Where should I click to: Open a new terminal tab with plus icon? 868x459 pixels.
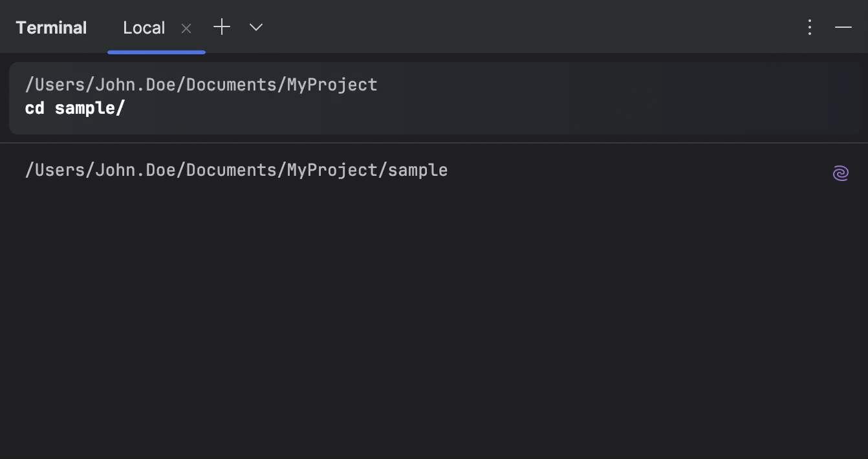coord(222,27)
